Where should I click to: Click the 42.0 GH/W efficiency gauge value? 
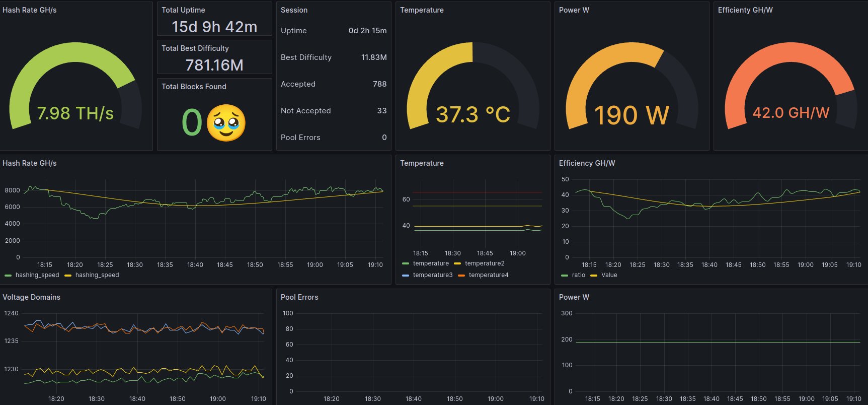tap(791, 113)
